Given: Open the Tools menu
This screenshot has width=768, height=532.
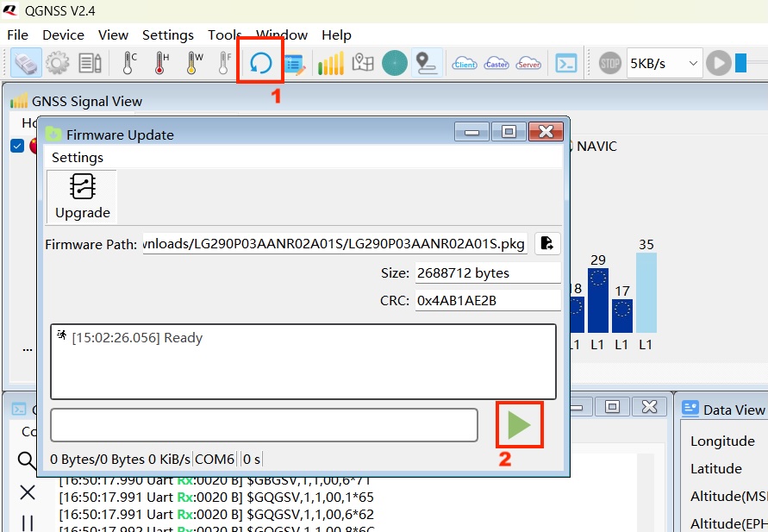Looking at the screenshot, I should [x=224, y=35].
